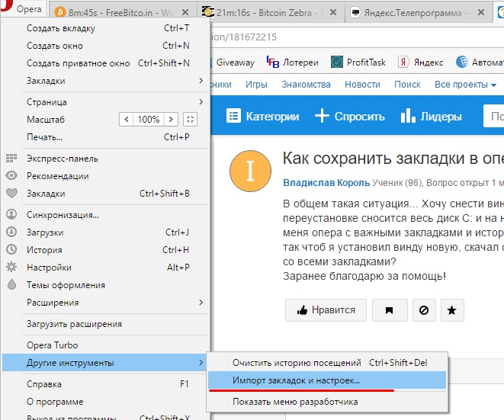Click the droplet icon beside Темы оформления

[x=11, y=284]
